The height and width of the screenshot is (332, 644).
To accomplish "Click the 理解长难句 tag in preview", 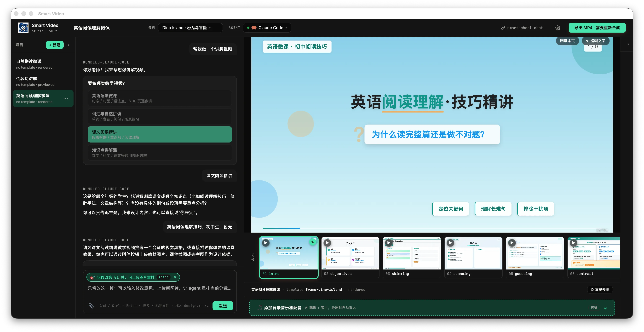I will click(493, 209).
